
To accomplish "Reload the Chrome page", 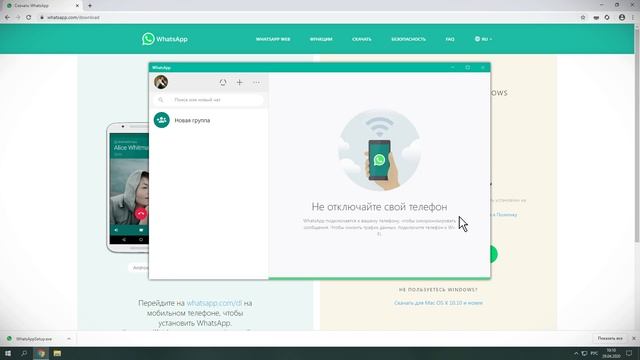I will pyautogui.click(x=29, y=17).
